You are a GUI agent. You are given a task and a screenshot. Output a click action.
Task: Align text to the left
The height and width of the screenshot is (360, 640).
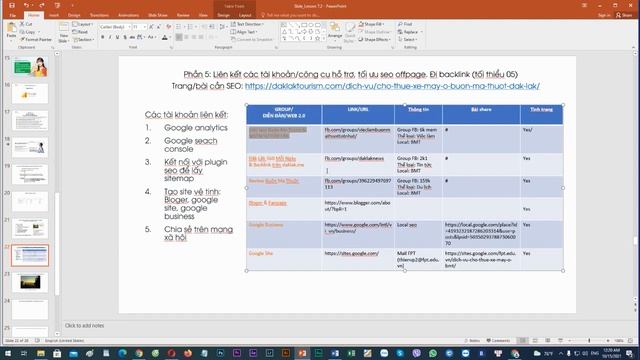(179, 37)
